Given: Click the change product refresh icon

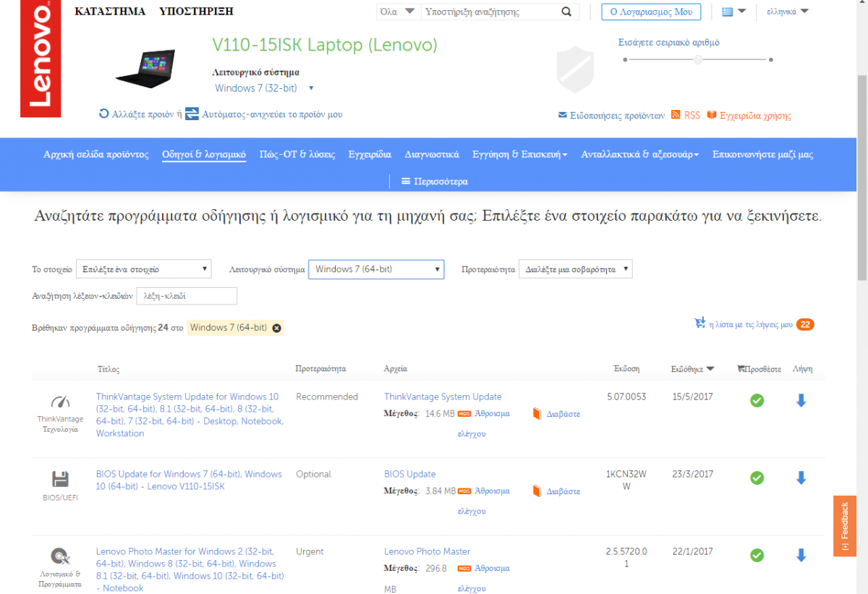Looking at the screenshot, I should 104,114.
